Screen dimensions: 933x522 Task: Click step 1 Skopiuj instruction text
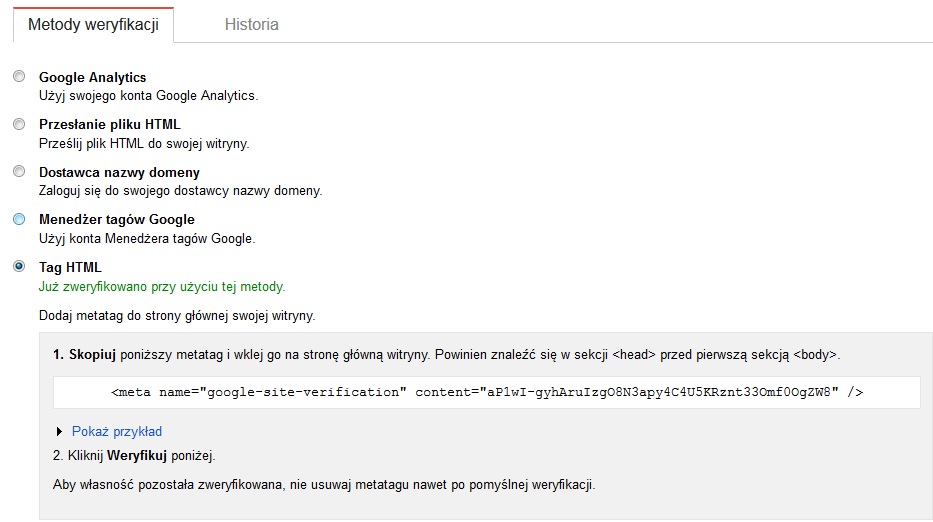446,355
